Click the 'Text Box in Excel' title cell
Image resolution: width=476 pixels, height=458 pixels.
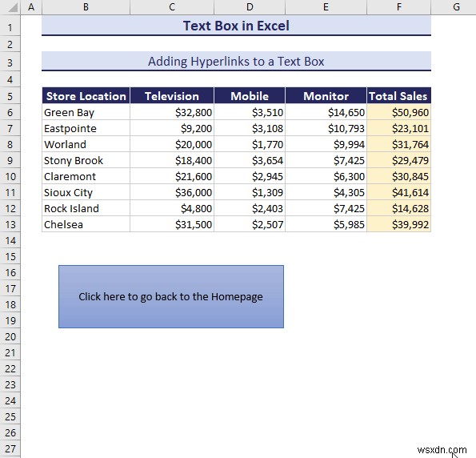[x=236, y=26]
